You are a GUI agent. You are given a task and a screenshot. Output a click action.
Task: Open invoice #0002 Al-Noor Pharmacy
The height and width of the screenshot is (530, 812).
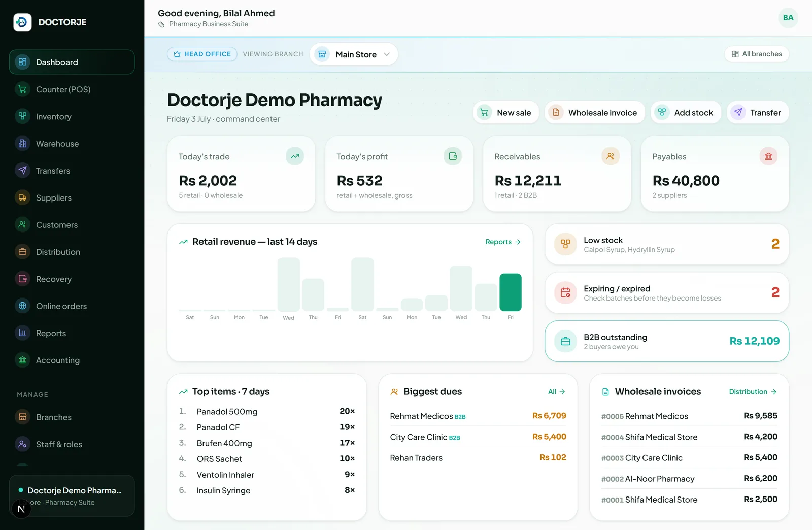coord(689,478)
